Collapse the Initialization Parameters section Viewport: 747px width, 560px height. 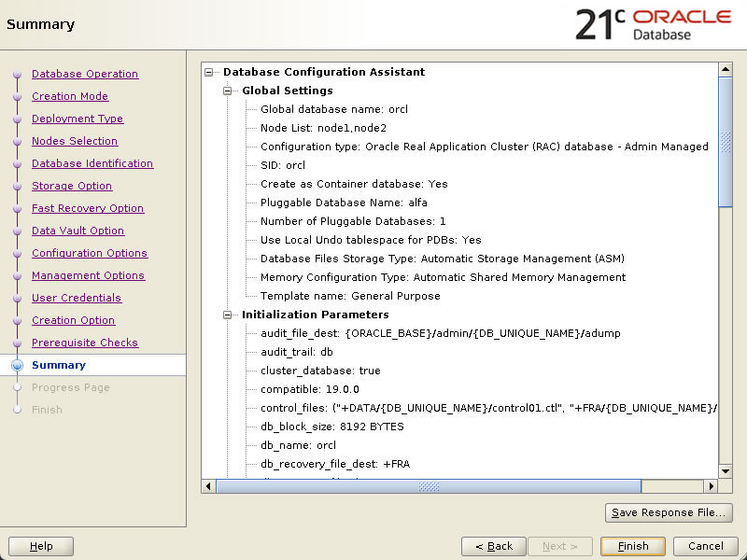(x=227, y=315)
